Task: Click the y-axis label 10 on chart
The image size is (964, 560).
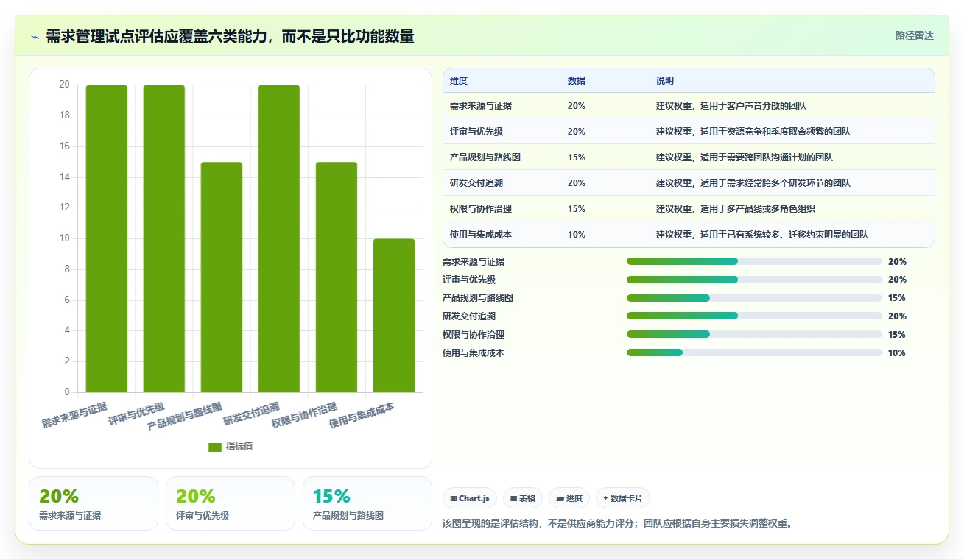Action: (x=64, y=238)
